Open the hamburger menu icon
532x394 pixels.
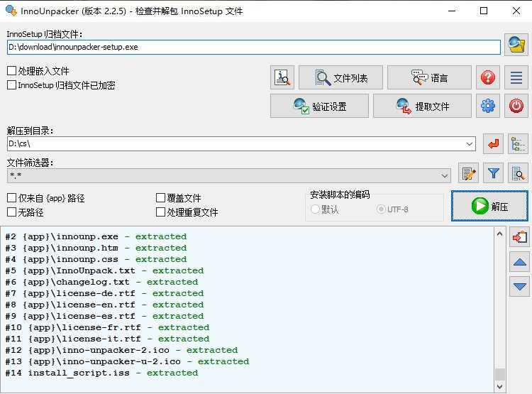516,77
